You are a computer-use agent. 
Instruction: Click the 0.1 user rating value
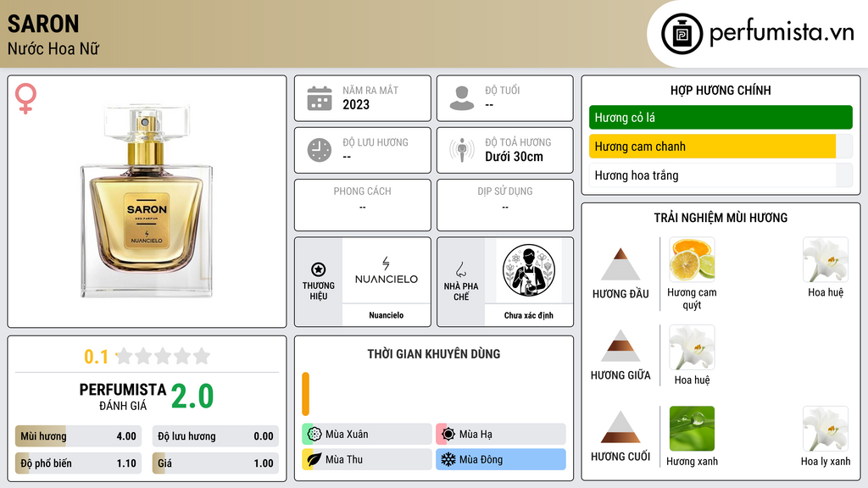pos(96,357)
